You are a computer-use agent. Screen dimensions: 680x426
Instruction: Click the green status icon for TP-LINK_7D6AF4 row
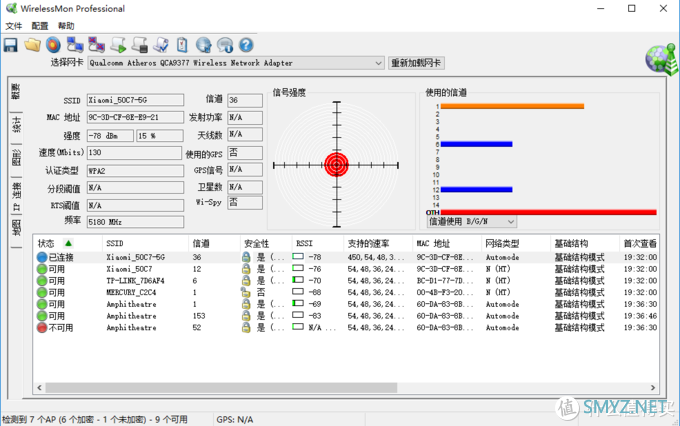pos(42,281)
